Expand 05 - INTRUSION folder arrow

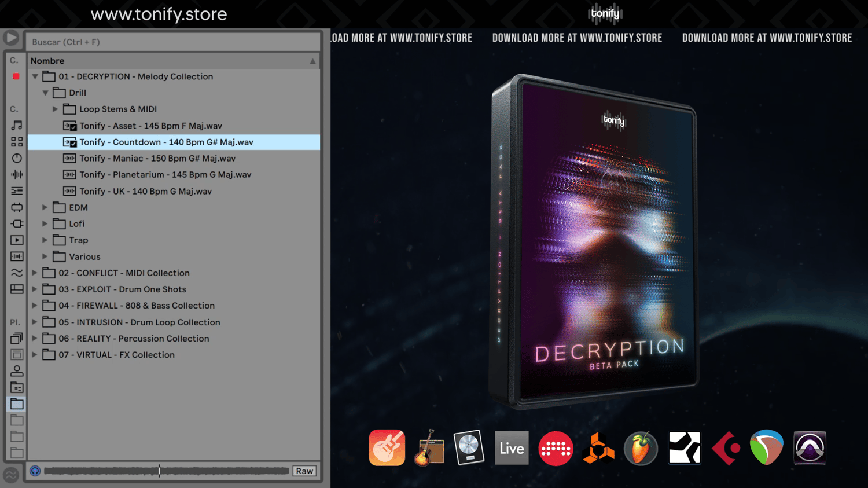[x=35, y=322]
